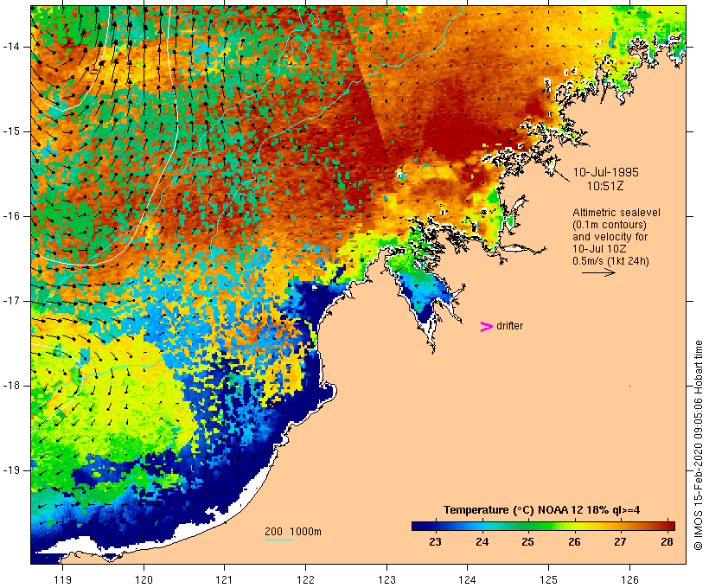Click the 'and velocity for' text
709x588 pixels.
coord(610,237)
